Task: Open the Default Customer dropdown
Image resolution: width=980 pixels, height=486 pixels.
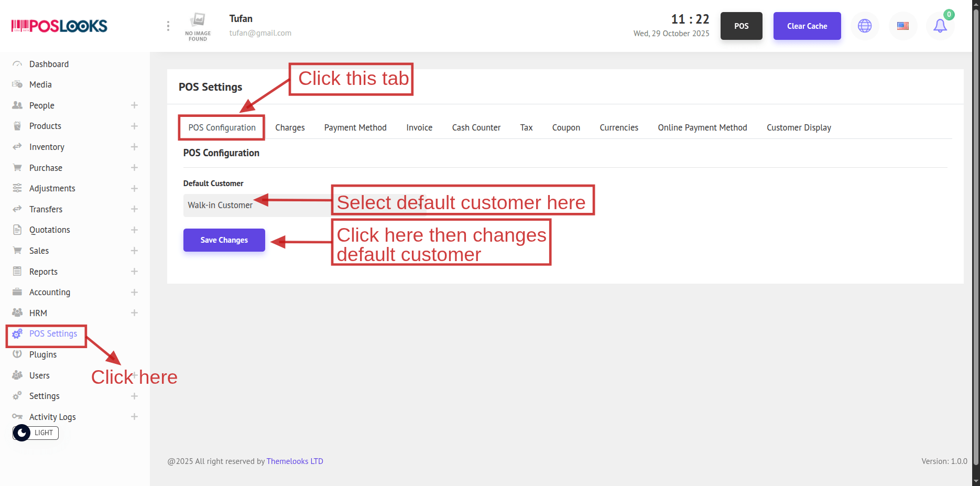Action: tap(257, 206)
